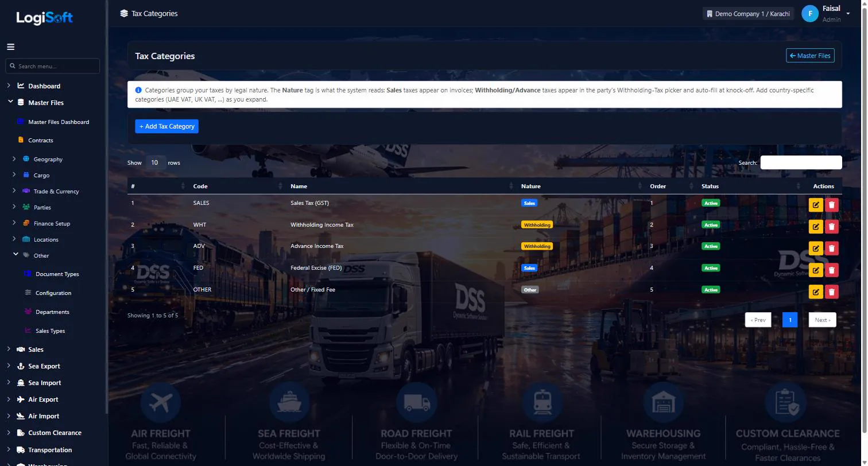Screen dimensions: 868x466
Task: Click the Next pagination button
Action: 822,320
